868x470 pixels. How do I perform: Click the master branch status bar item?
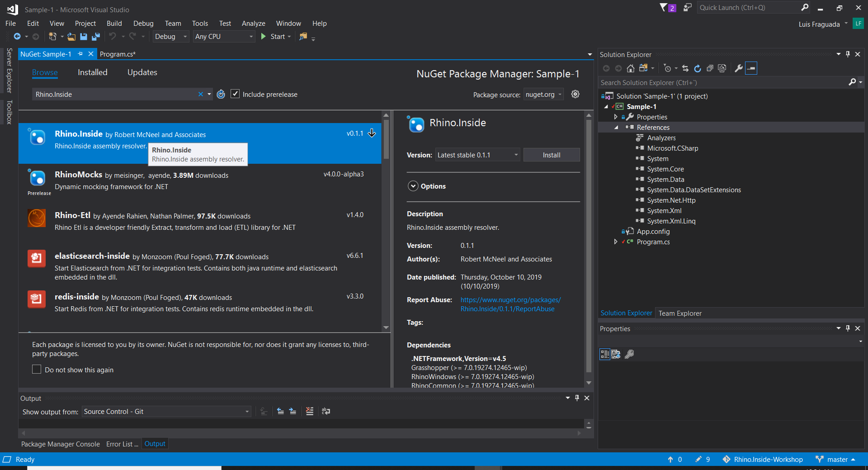coord(835,460)
